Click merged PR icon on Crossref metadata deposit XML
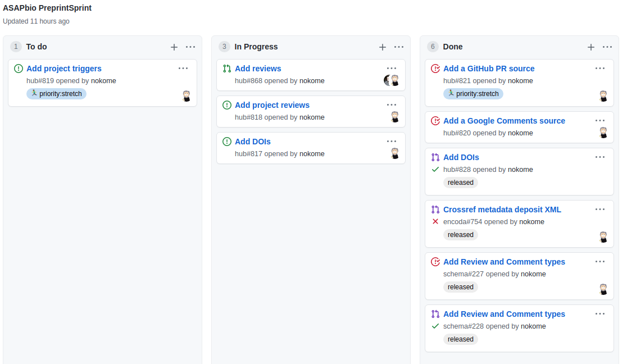Viewport: 627px width, 364px height. tap(435, 210)
